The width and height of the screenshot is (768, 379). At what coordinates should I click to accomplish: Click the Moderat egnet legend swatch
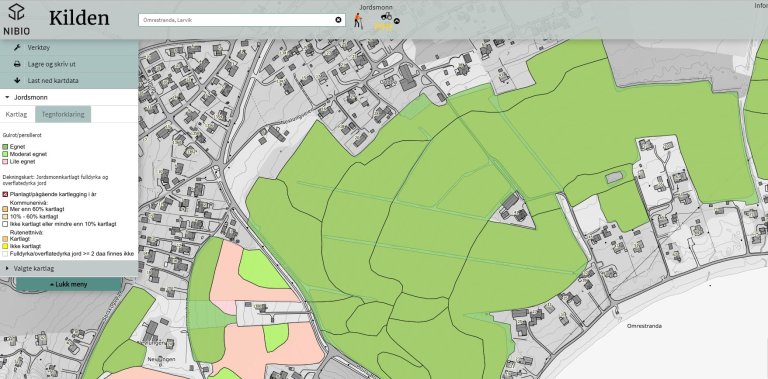click(x=5, y=154)
